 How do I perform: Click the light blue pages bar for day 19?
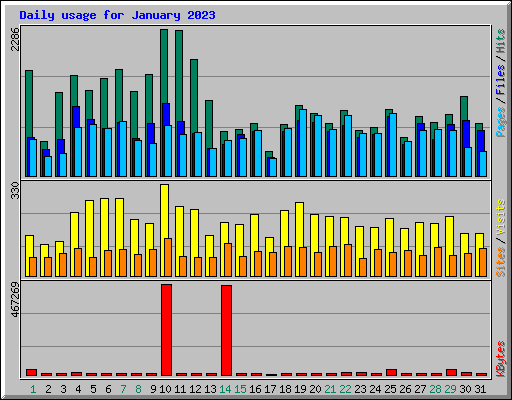[303, 143]
